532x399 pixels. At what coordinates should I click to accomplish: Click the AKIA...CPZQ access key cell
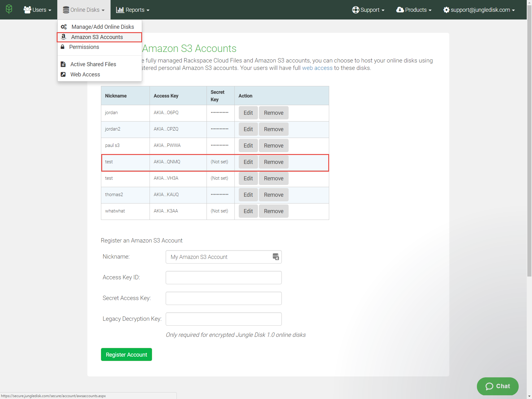pyautogui.click(x=178, y=129)
